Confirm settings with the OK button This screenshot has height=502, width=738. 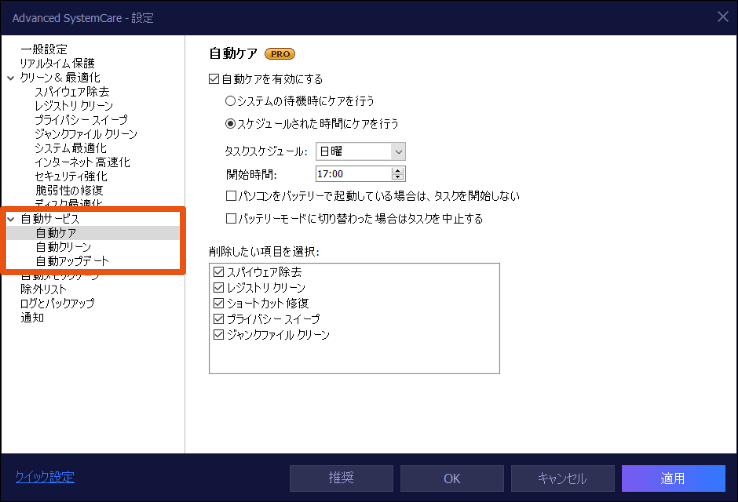[452, 478]
